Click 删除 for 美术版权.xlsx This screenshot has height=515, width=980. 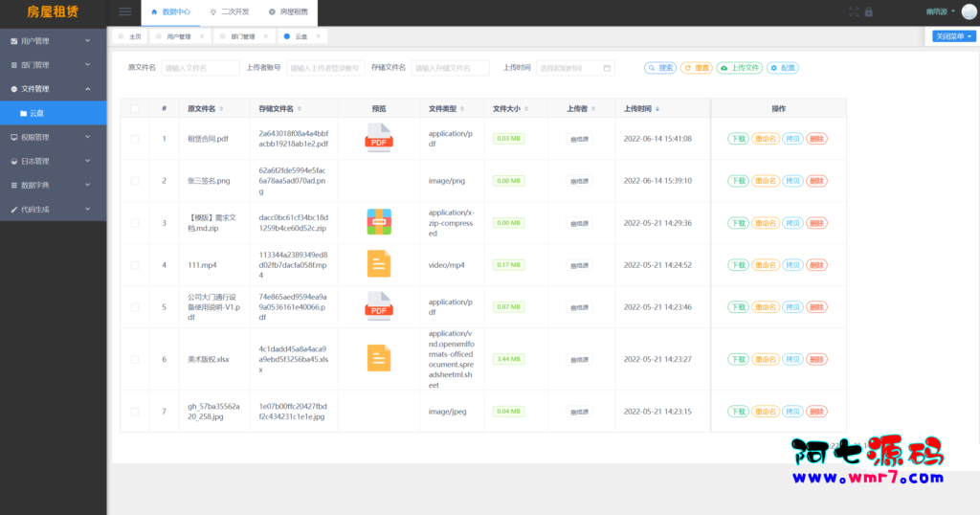point(816,359)
